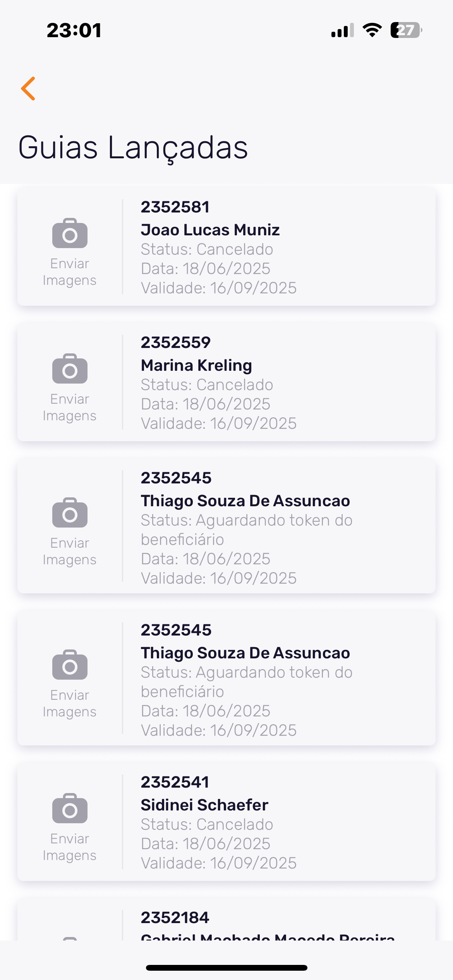Select guide number 2352559
Viewport: 453px width, 980px height.
point(175,343)
